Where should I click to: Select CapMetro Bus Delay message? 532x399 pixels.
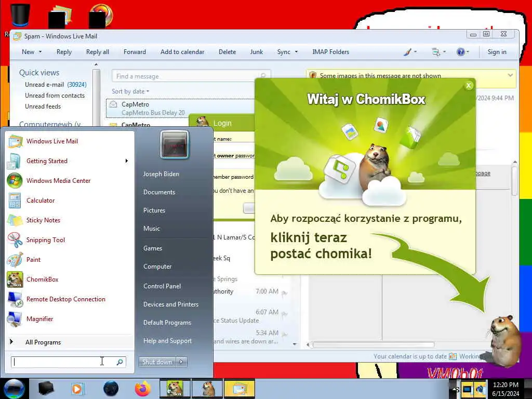(x=181, y=108)
